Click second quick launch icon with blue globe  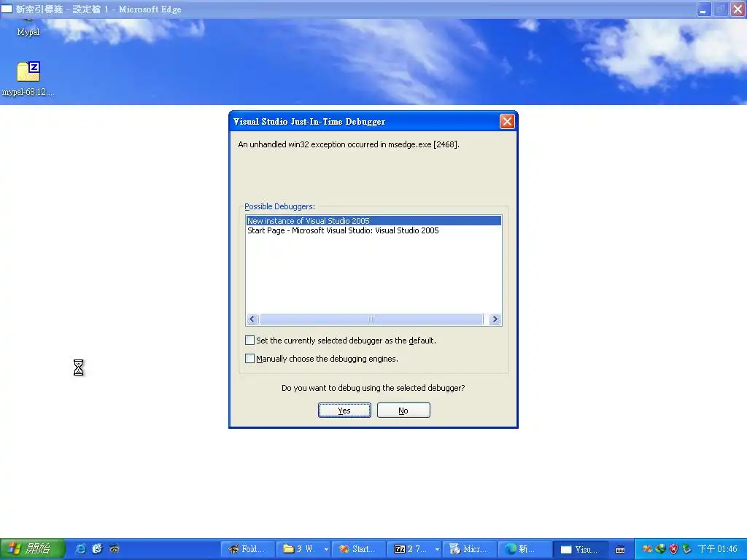[x=97, y=549]
